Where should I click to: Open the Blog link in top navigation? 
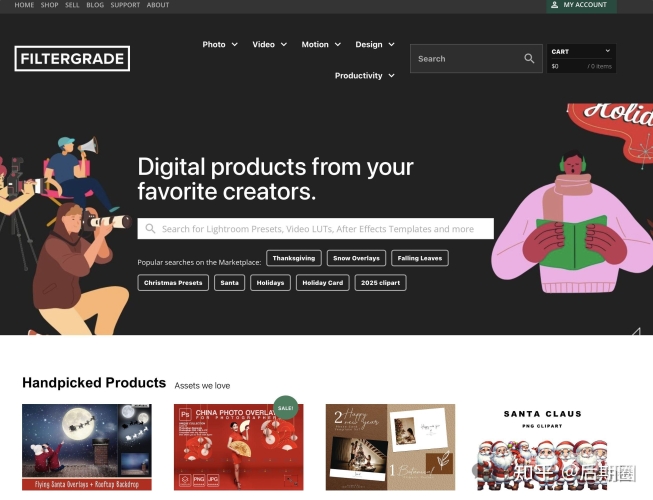click(x=95, y=5)
